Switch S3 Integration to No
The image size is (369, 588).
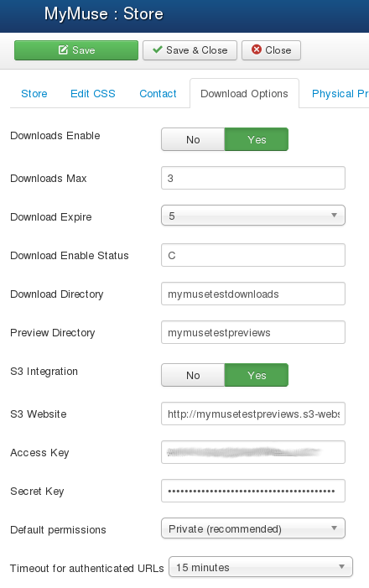[x=193, y=375]
